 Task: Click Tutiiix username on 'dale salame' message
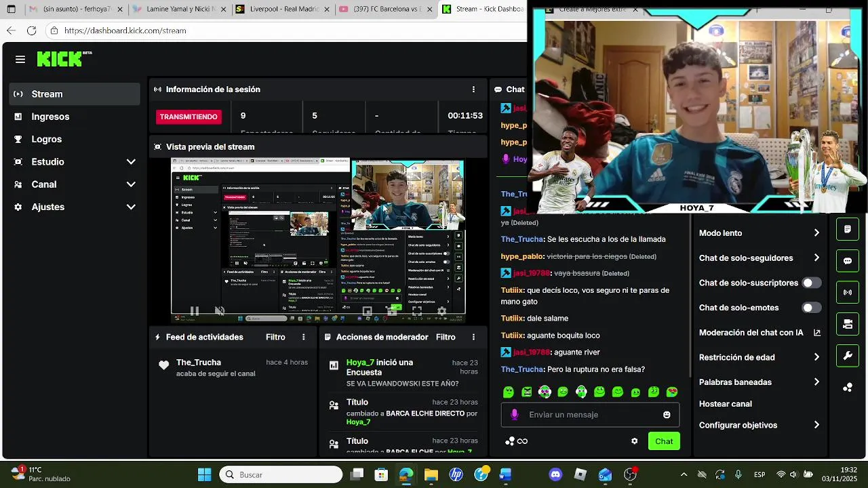click(512, 319)
